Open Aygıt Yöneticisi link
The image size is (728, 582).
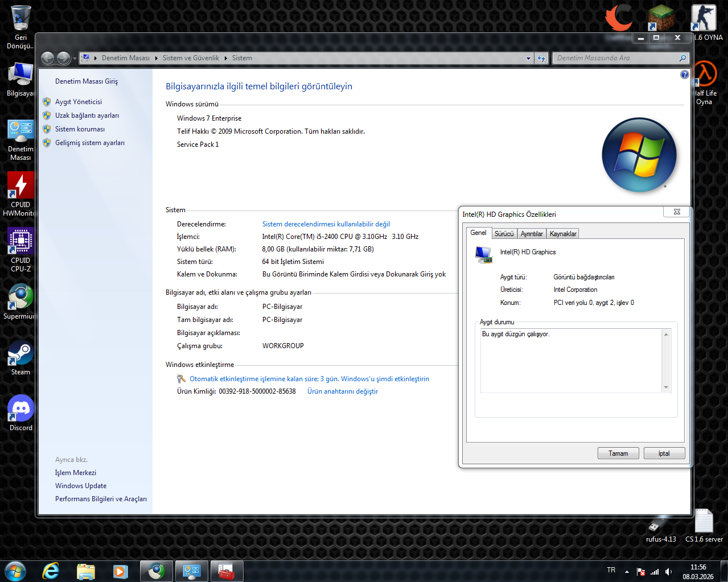79,102
